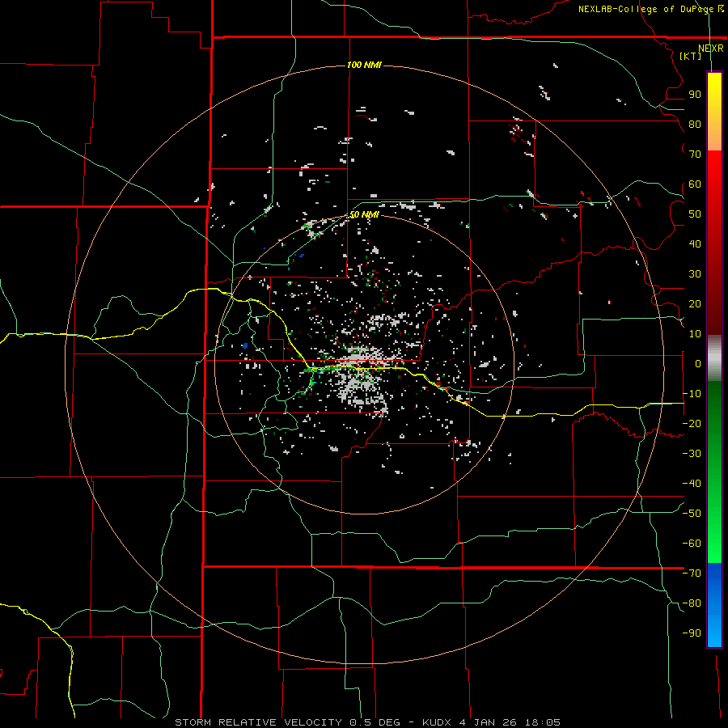The image size is (728, 728).
Task: Select the -60 tick label on the scale
Action: click(x=692, y=544)
